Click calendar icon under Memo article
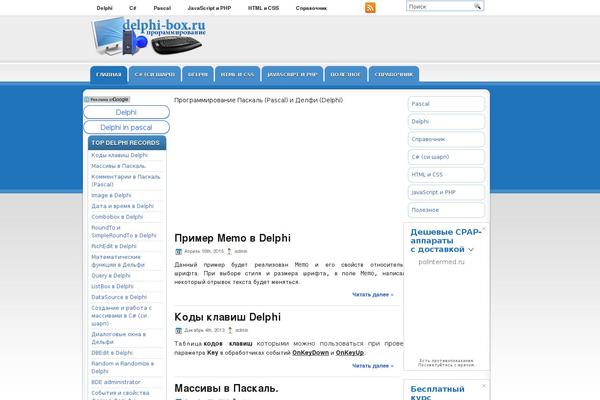Viewport: 600px width, 400px height. click(x=178, y=251)
